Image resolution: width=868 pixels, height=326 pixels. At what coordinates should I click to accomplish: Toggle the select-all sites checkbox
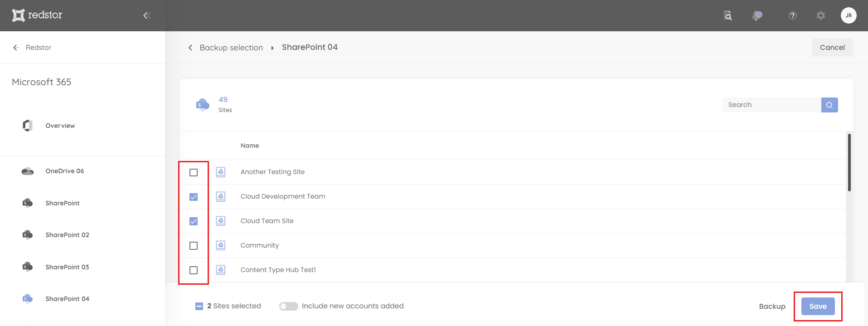click(x=199, y=306)
